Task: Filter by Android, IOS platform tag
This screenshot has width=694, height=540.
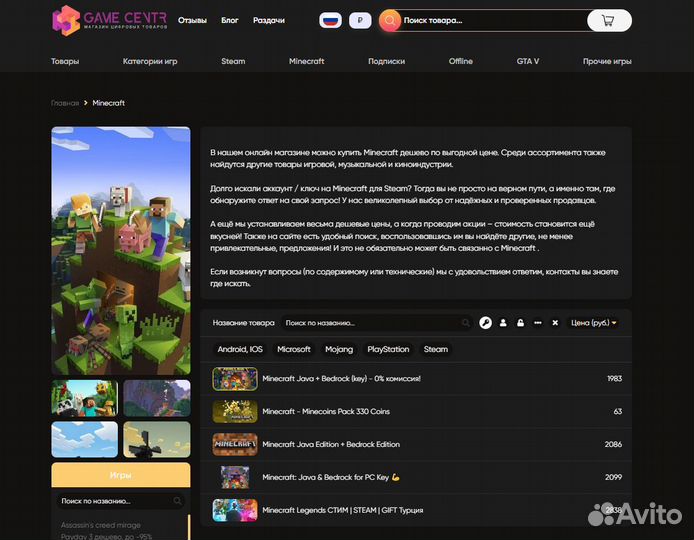Action: tap(240, 349)
